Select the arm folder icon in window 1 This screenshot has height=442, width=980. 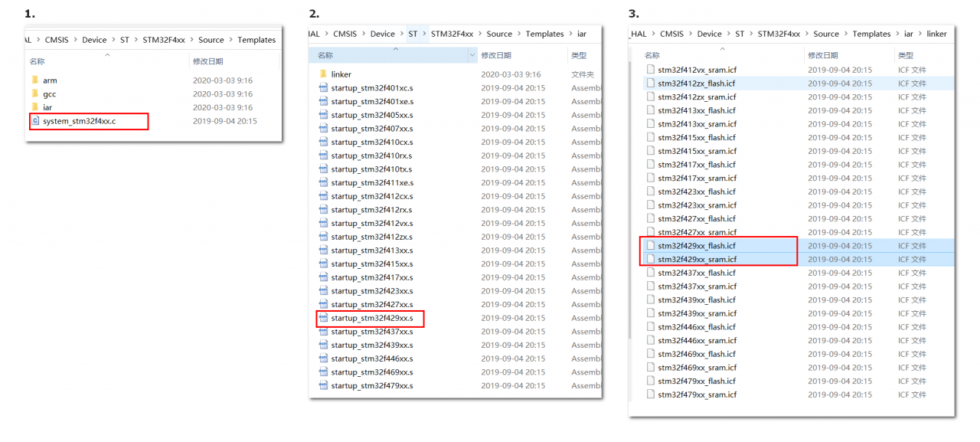pyautogui.click(x=34, y=80)
